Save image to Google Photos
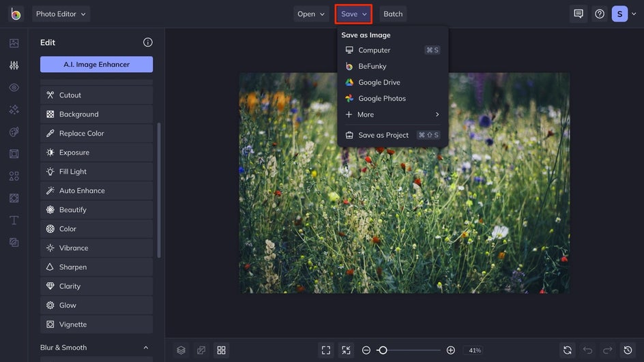644x362 pixels. tap(392, 98)
